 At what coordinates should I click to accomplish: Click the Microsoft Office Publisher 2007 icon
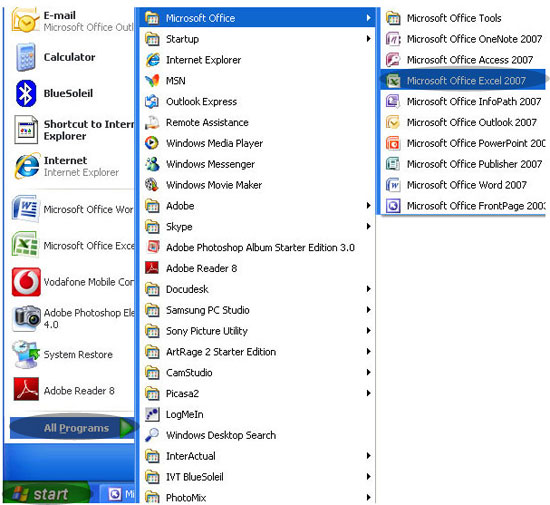[393, 164]
